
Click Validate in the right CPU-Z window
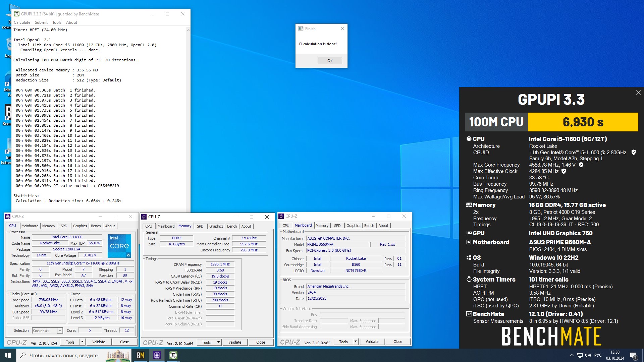tap(372, 342)
